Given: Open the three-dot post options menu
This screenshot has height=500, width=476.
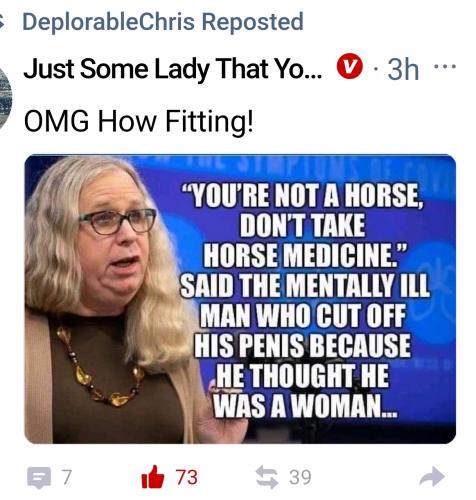Looking at the screenshot, I should pos(445,66).
